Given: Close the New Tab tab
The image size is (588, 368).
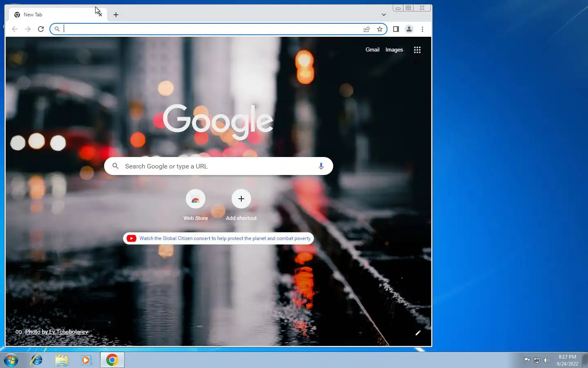Looking at the screenshot, I should pos(100,15).
